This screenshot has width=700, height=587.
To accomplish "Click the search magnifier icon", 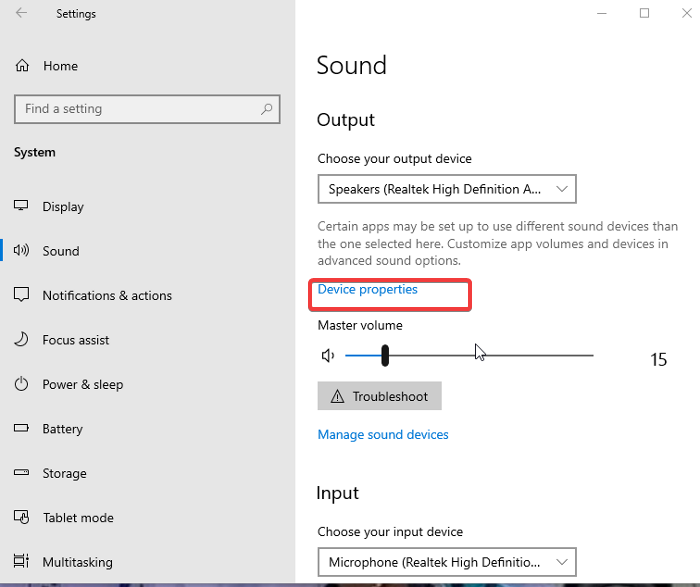I will coord(267,109).
